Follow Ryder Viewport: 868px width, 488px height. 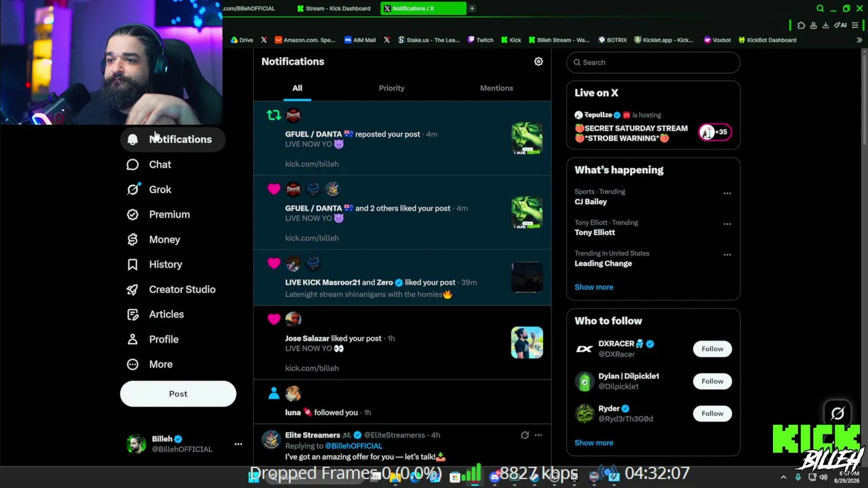[x=712, y=413]
